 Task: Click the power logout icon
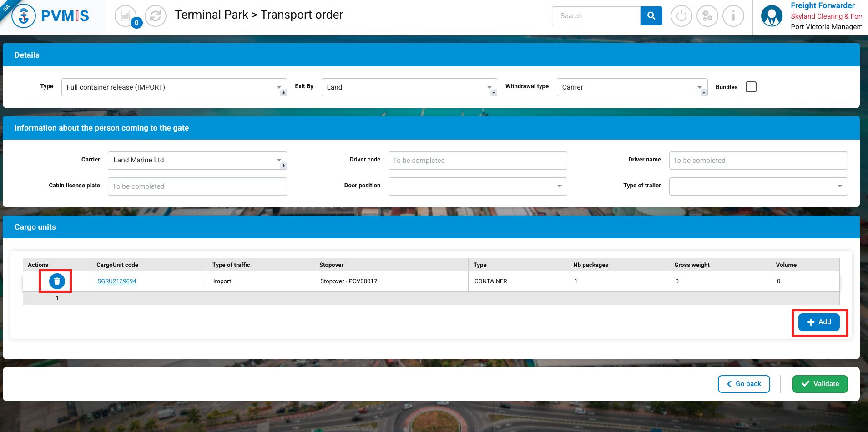point(681,16)
